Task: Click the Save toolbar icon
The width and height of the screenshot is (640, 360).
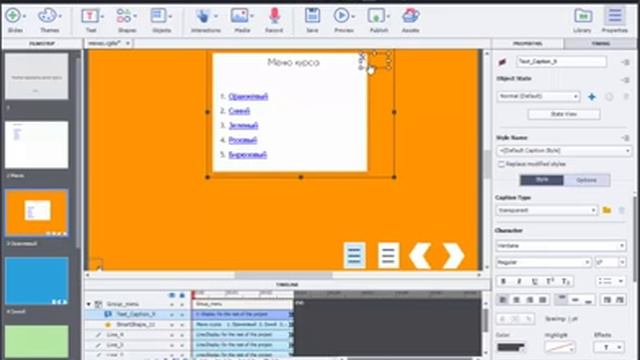Action: pos(313,16)
